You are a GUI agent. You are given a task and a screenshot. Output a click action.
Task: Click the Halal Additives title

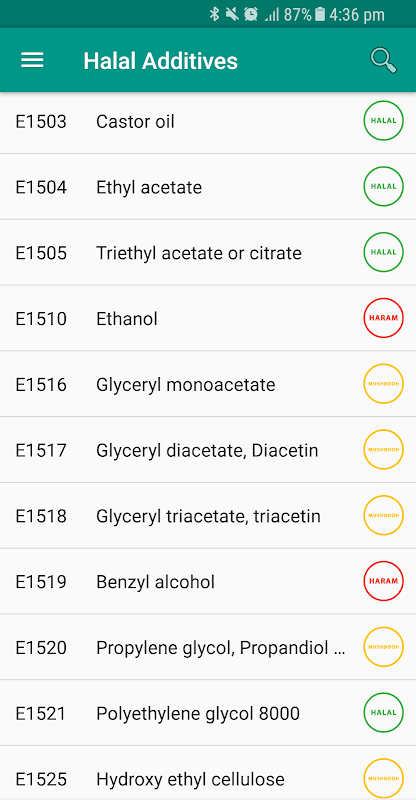tap(161, 61)
